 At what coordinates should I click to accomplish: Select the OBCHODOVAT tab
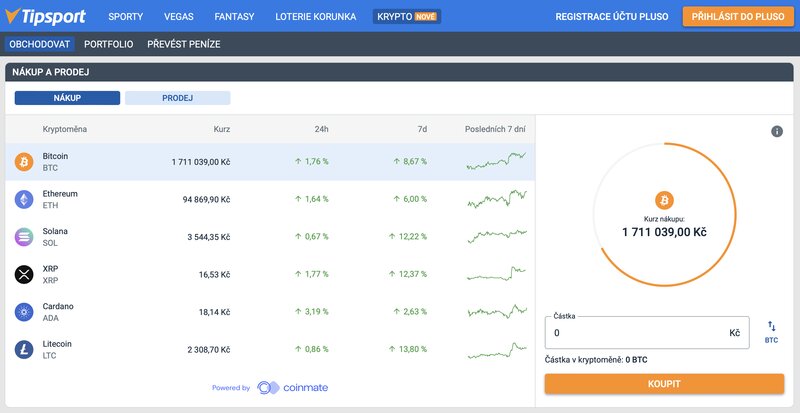tap(40, 44)
